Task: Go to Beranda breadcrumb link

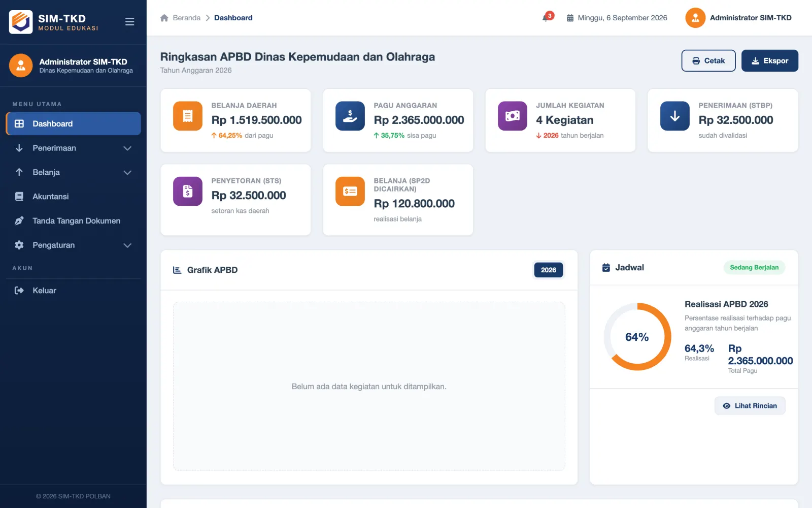Action: pos(186,18)
